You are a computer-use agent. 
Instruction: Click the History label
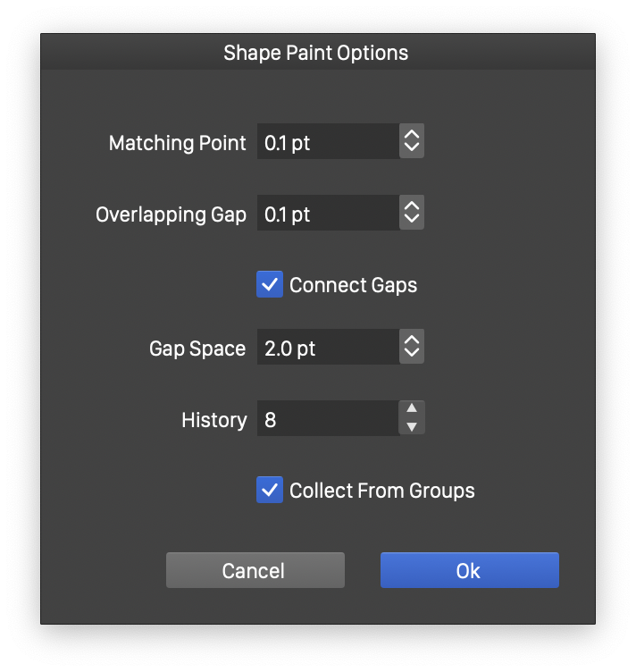tap(213, 420)
